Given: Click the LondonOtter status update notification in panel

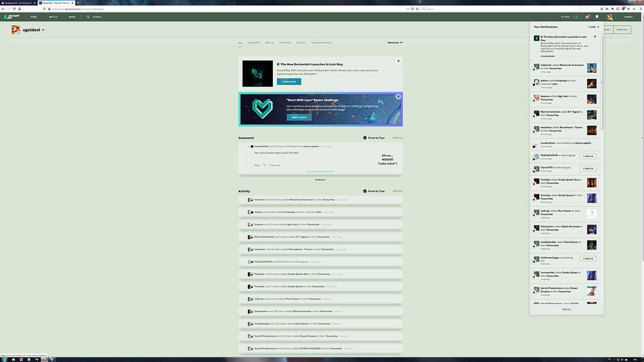Looking at the screenshot, I should pos(565,145).
